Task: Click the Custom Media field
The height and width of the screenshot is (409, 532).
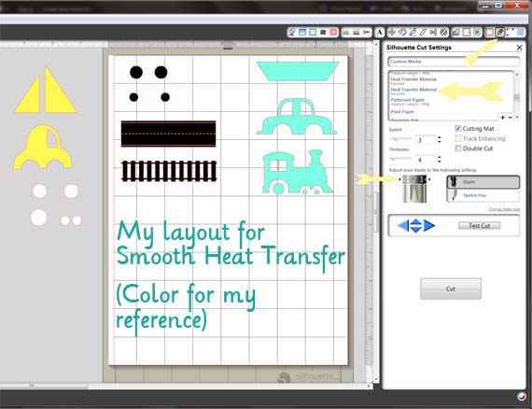Action: (454, 62)
